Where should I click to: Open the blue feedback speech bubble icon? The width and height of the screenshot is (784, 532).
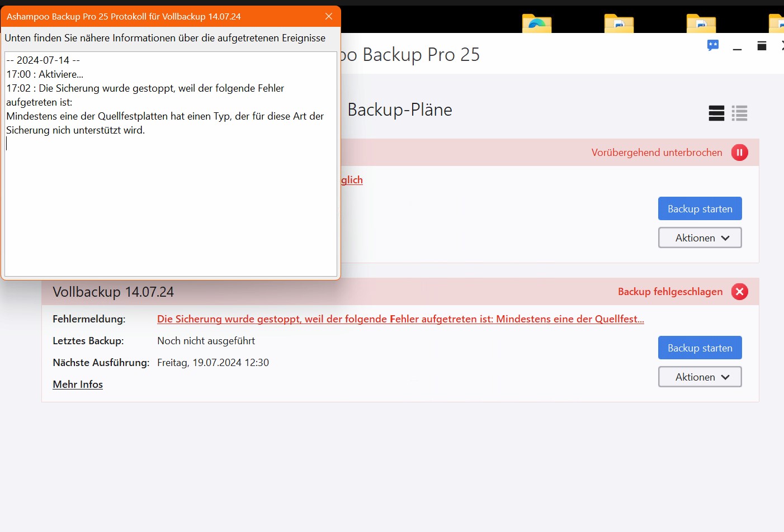(712, 46)
